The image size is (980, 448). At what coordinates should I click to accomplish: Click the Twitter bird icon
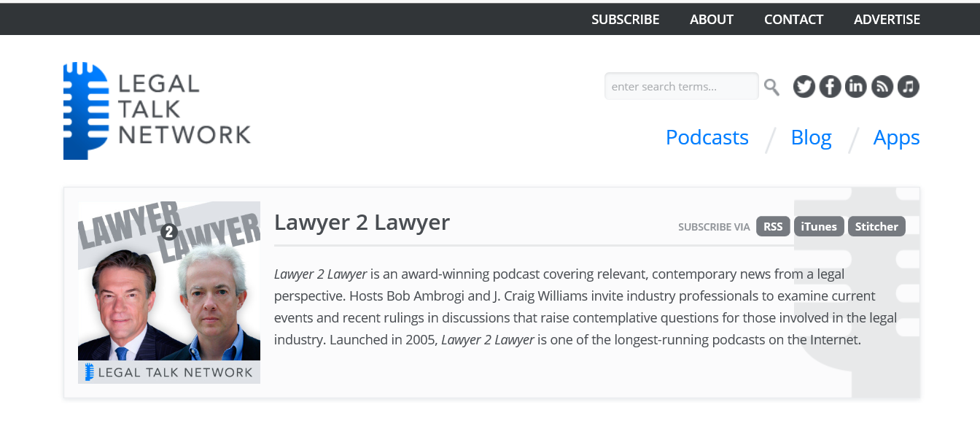tap(804, 87)
